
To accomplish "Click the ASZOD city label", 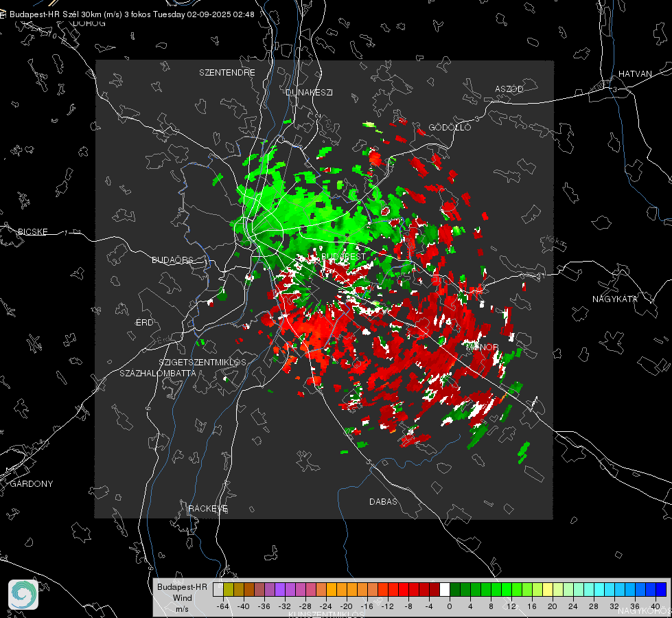I will click(509, 89).
